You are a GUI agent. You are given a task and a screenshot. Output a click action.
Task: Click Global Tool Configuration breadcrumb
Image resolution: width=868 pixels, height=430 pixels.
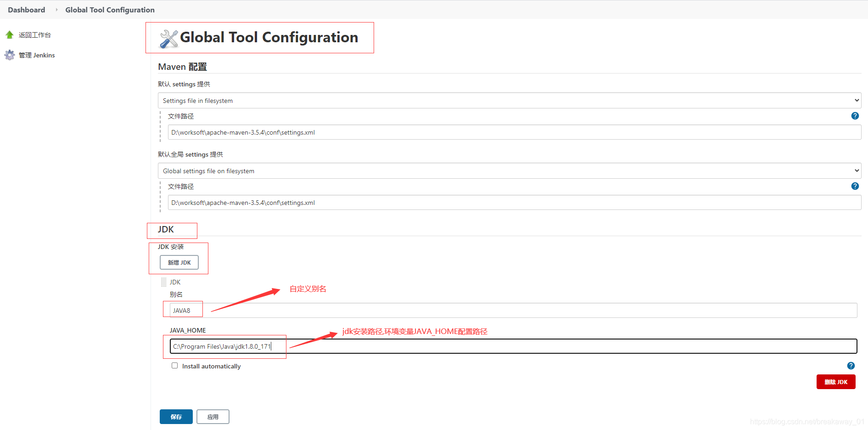pos(110,10)
